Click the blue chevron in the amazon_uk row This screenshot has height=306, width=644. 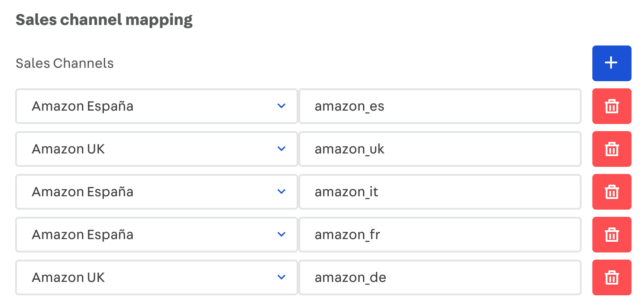pos(281,149)
